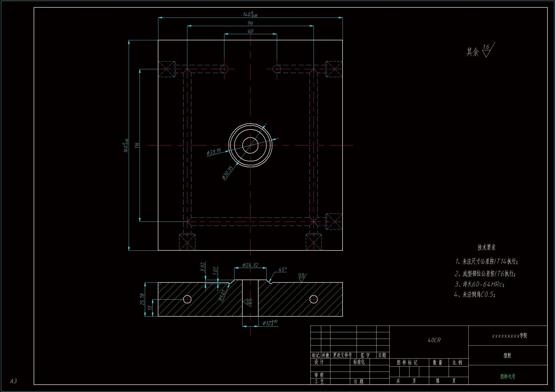Click the 40 dimension label at top
The width and height of the screenshot is (555, 392).
pos(250,31)
